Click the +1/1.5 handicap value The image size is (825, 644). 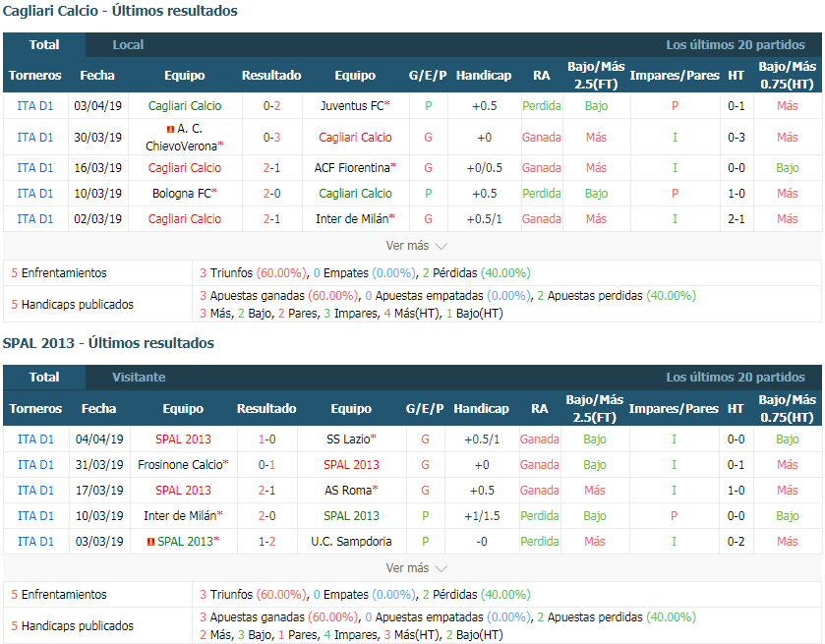(482, 515)
